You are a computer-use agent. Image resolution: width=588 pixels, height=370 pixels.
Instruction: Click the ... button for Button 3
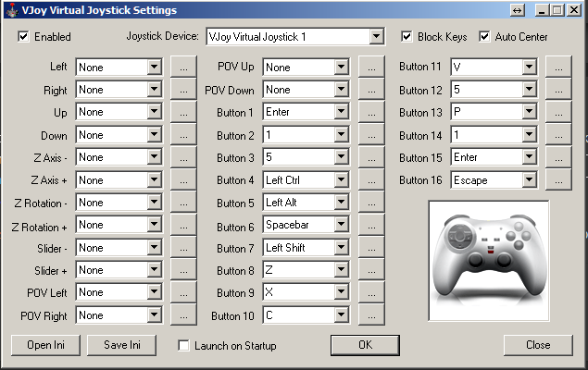(x=371, y=157)
